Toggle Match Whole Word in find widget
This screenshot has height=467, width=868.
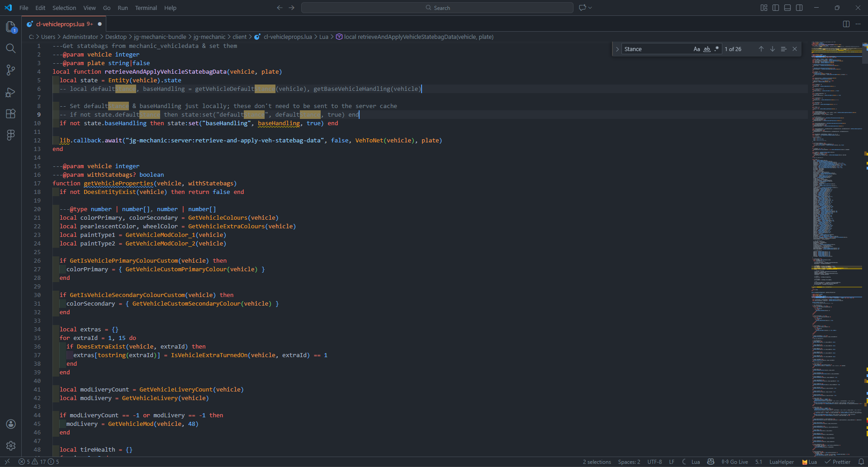tap(707, 49)
